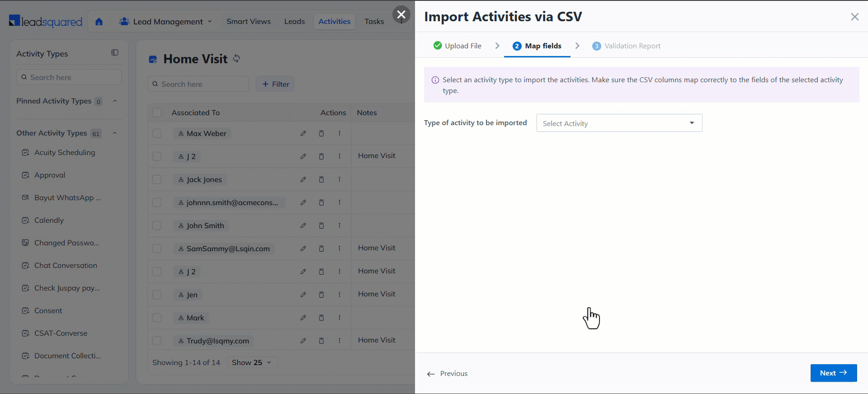This screenshot has width=868, height=394.
Task: Add a Filter to Home Visit list
Action: click(x=275, y=84)
